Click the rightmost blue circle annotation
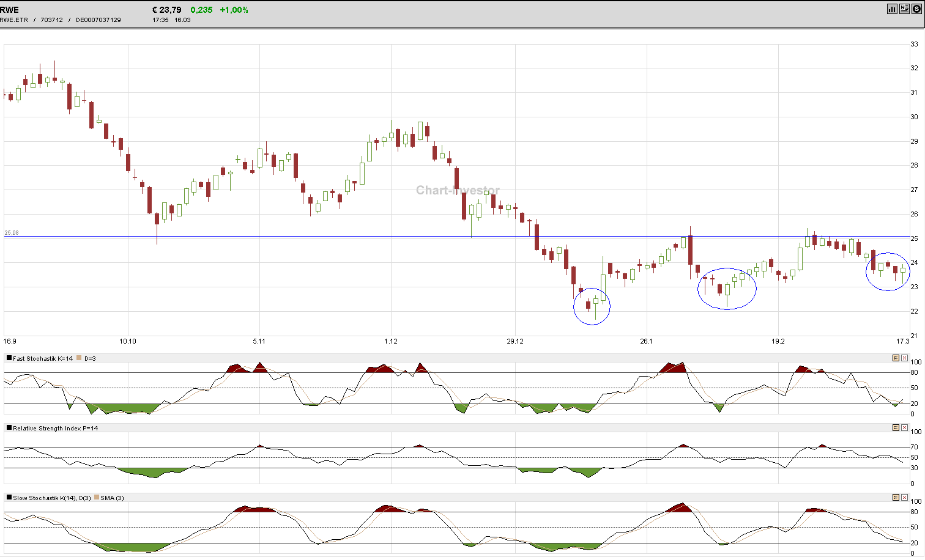 [x=888, y=271]
